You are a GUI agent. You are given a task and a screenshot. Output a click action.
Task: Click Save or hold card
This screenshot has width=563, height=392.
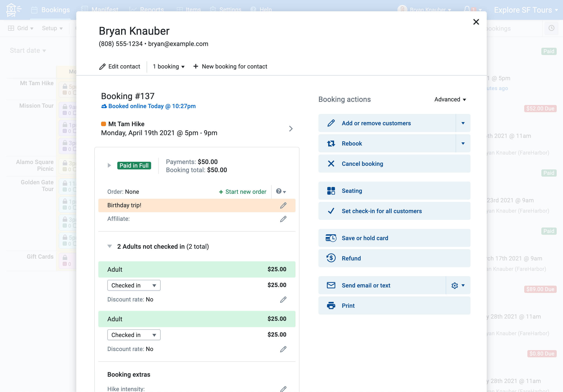pyautogui.click(x=394, y=238)
